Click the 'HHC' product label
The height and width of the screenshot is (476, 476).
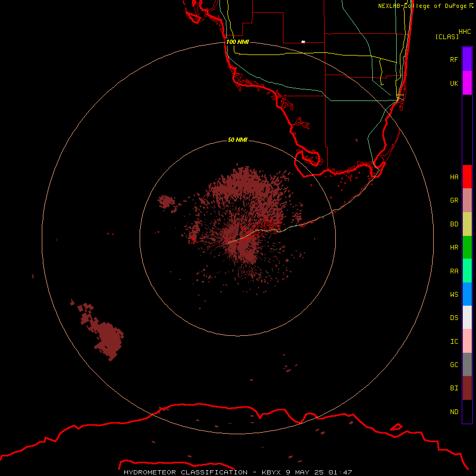pos(465,32)
